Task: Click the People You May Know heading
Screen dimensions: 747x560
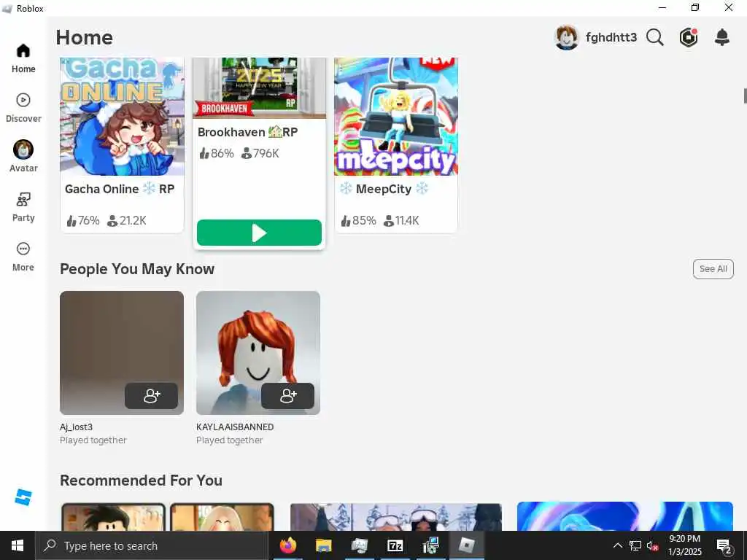Action: [137, 269]
